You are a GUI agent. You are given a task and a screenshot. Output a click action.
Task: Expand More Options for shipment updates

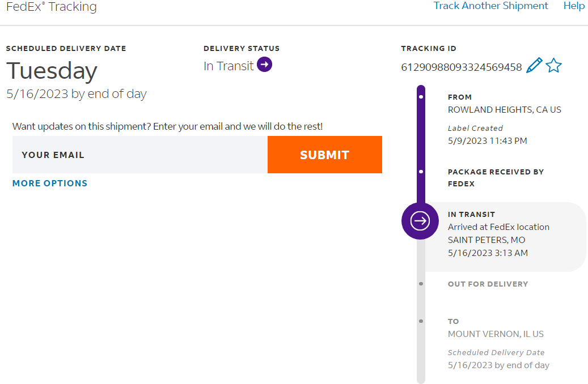pyautogui.click(x=50, y=183)
